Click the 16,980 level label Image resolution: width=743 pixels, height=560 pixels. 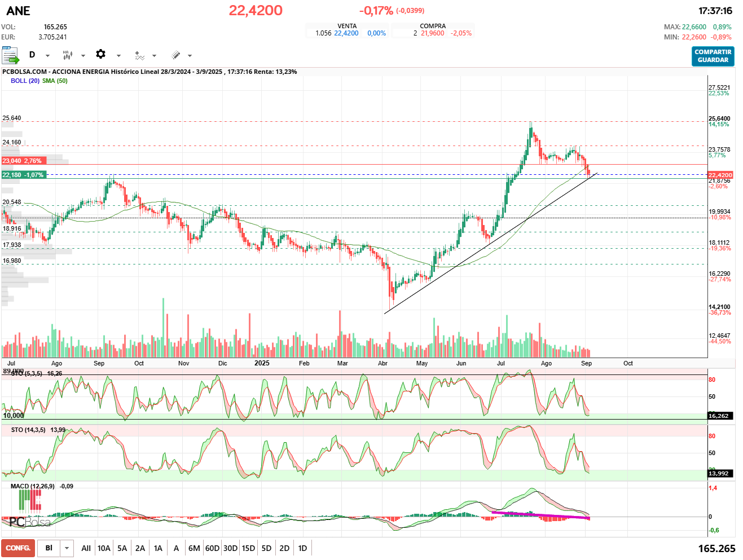[12, 261]
